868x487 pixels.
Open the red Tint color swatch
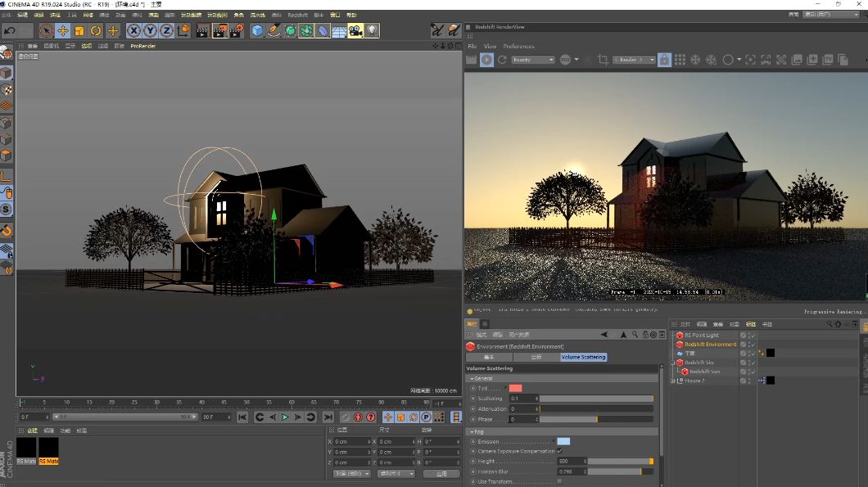point(515,388)
